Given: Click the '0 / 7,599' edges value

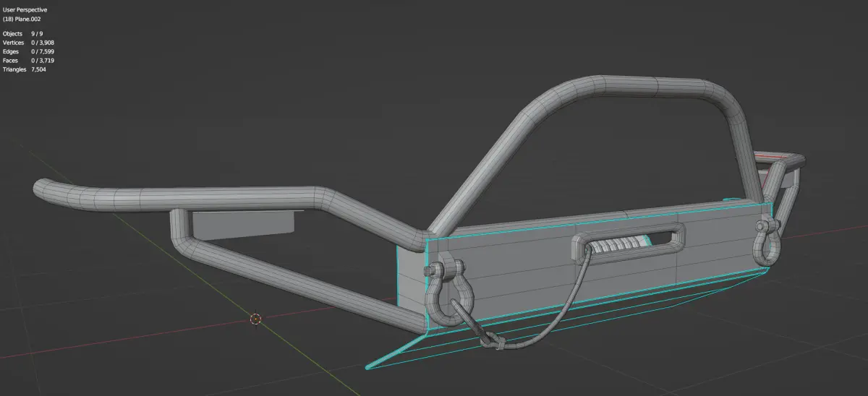Looking at the screenshot, I should 43,51.
